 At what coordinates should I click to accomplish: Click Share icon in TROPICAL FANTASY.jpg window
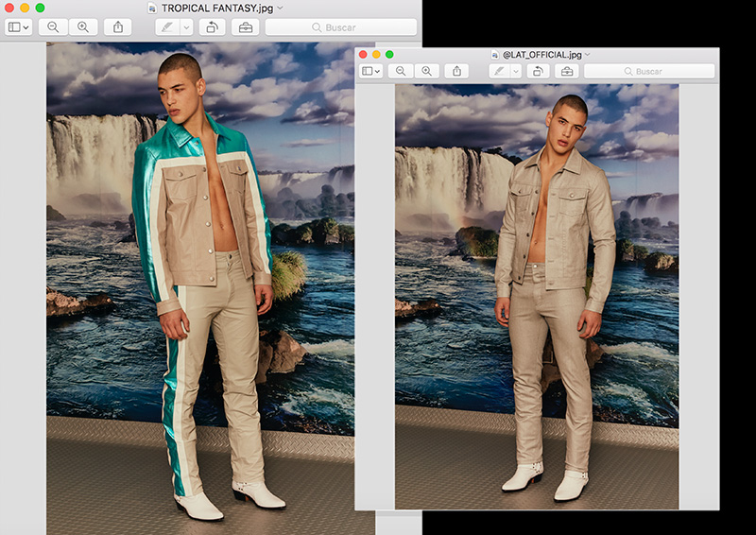pyautogui.click(x=118, y=27)
